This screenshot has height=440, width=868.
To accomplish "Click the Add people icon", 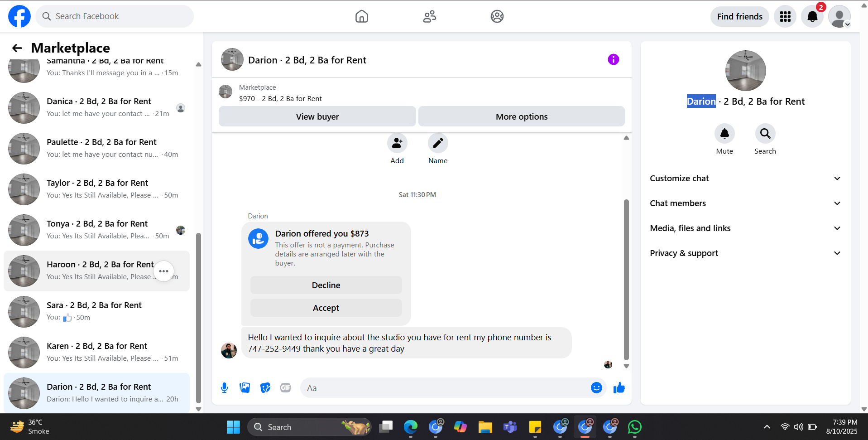I will [x=397, y=143].
